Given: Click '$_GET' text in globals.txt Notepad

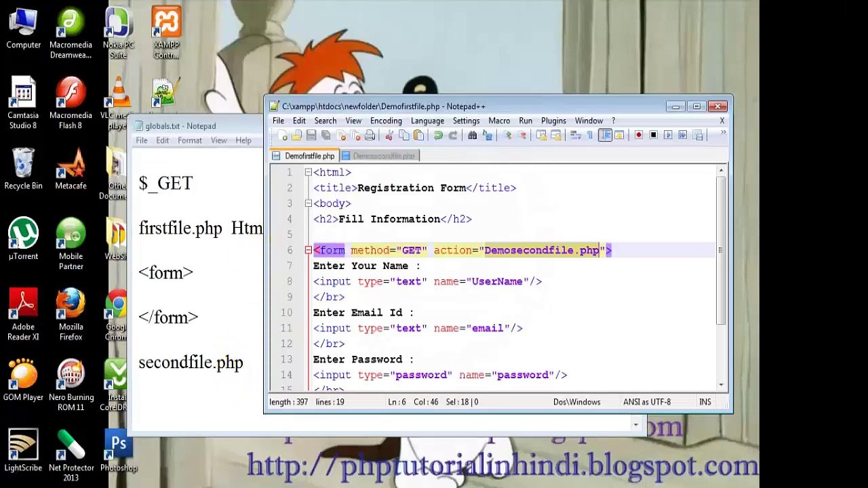Looking at the screenshot, I should coord(165,183).
